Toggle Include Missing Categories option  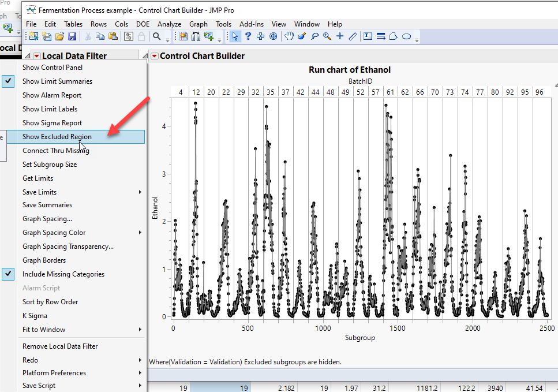click(63, 274)
